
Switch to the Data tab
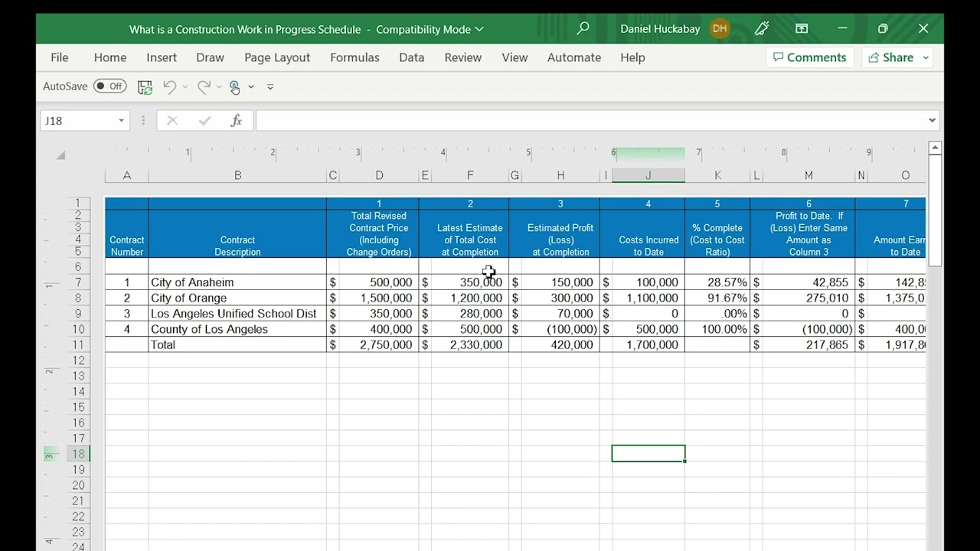point(411,57)
